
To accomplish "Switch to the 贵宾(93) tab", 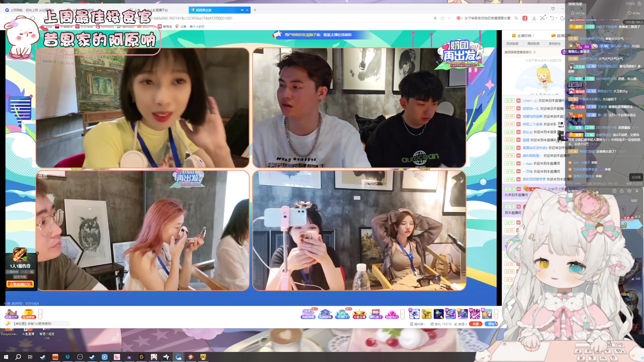I will point(554,44).
